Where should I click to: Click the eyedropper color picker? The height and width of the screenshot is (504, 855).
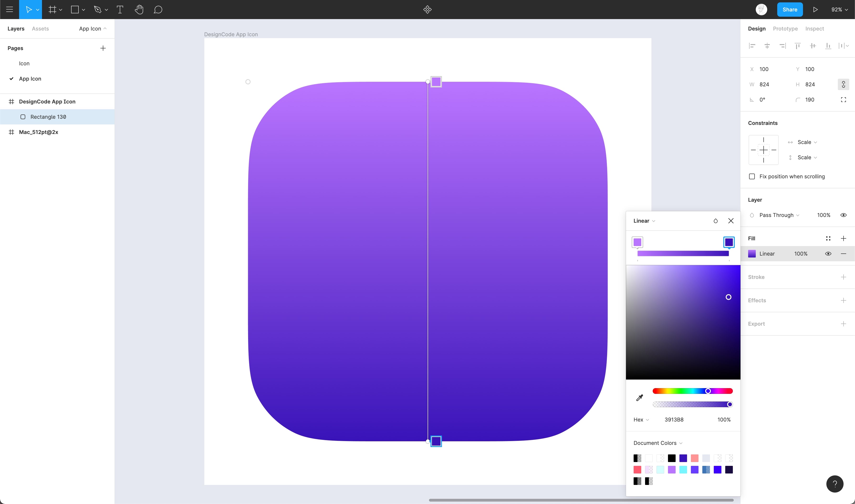pos(639,398)
